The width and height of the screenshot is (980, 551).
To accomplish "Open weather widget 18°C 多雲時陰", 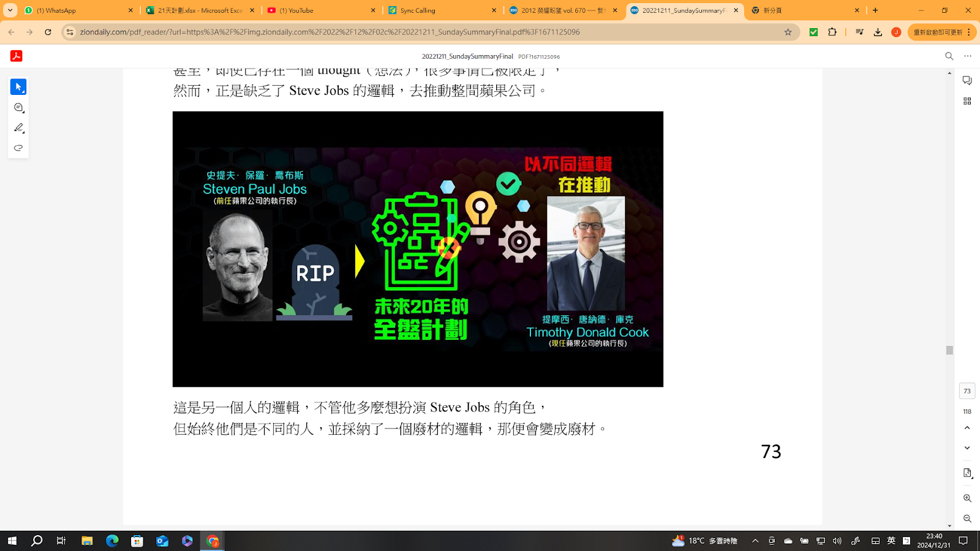I will [704, 541].
